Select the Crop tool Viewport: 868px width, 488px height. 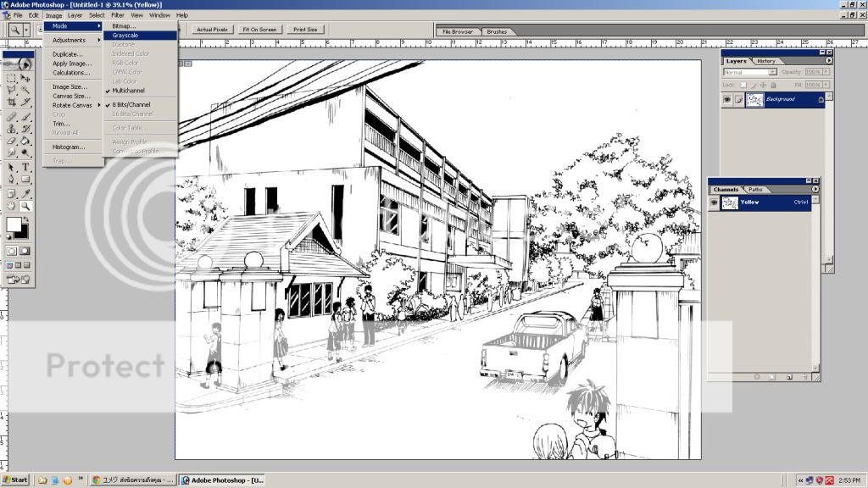pos(11,102)
